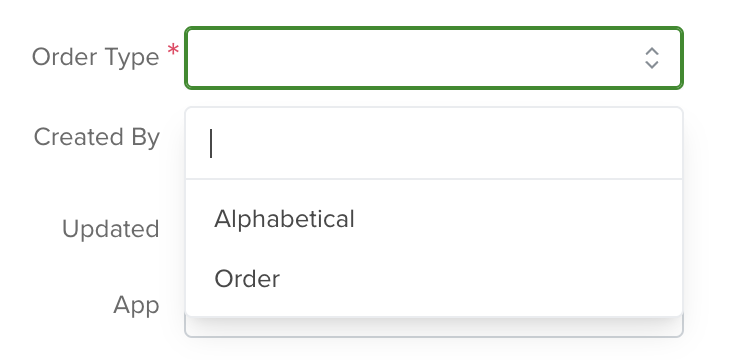This screenshot has height=360, width=752.
Task: Collapse the Order Type combo box
Action: pos(434,58)
